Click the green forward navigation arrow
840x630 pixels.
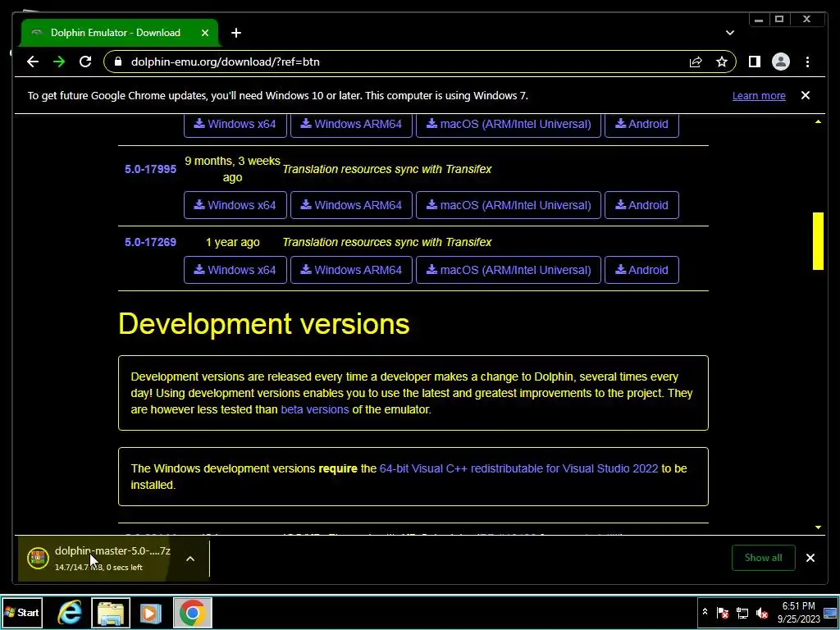coord(59,62)
